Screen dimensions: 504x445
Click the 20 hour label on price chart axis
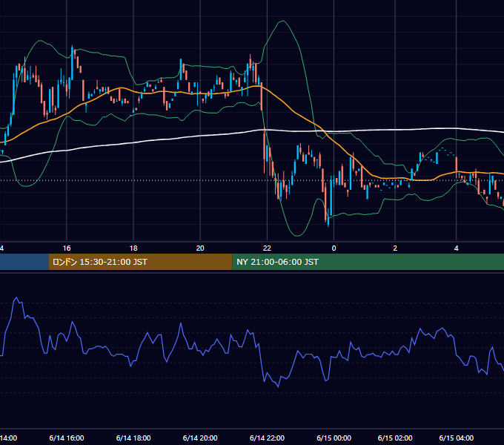pyautogui.click(x=200, y=248)
